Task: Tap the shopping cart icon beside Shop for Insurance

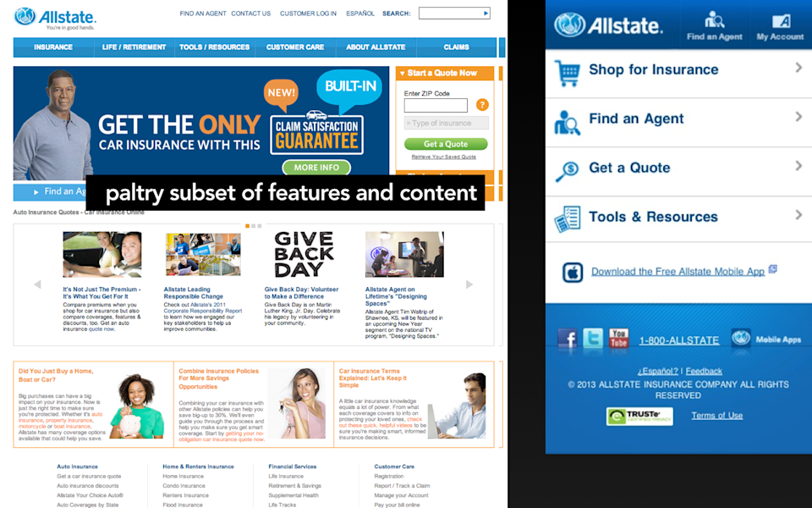Action: coord(567,73)
